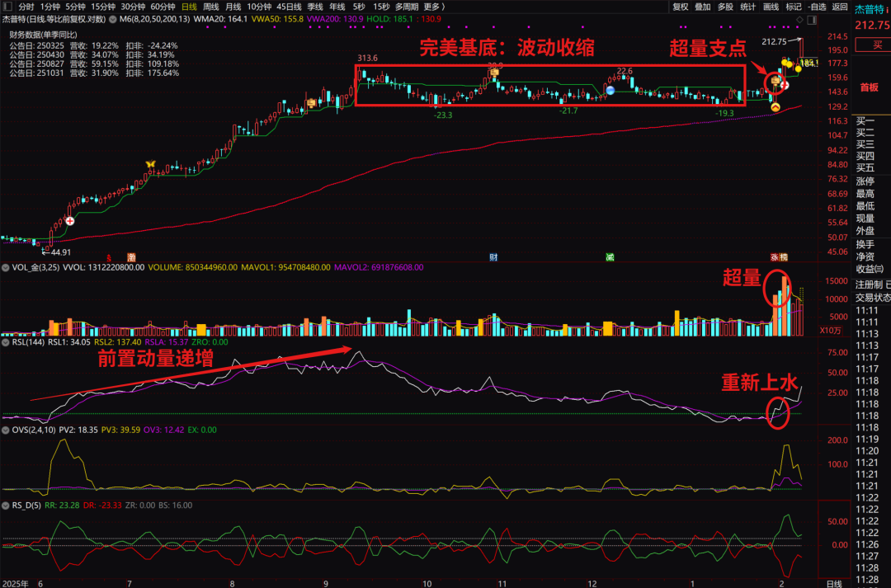Click the 涨停 row in the quote panel
Screen dimensions: 891x588
(x=865, y=181)
